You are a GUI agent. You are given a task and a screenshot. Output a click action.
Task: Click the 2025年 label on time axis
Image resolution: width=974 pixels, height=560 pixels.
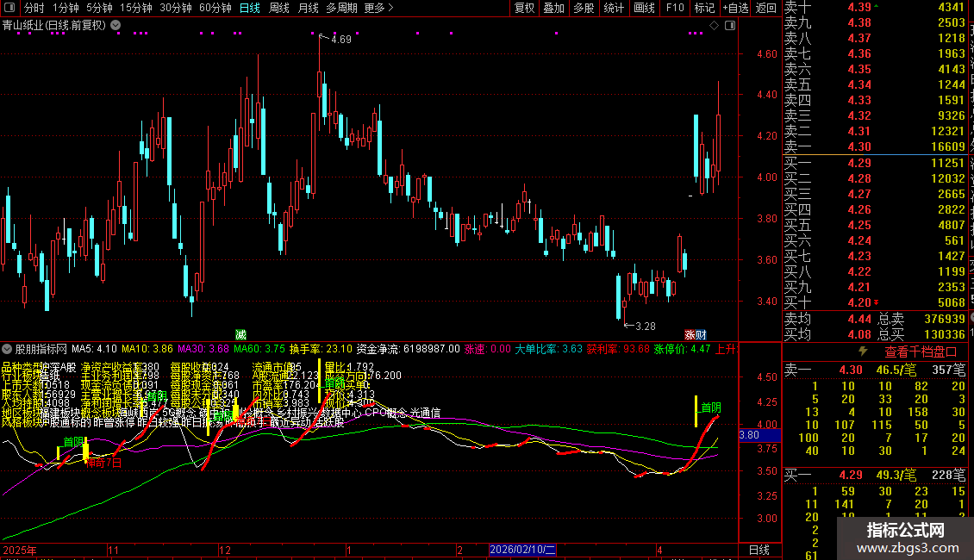tap(19, 550)
